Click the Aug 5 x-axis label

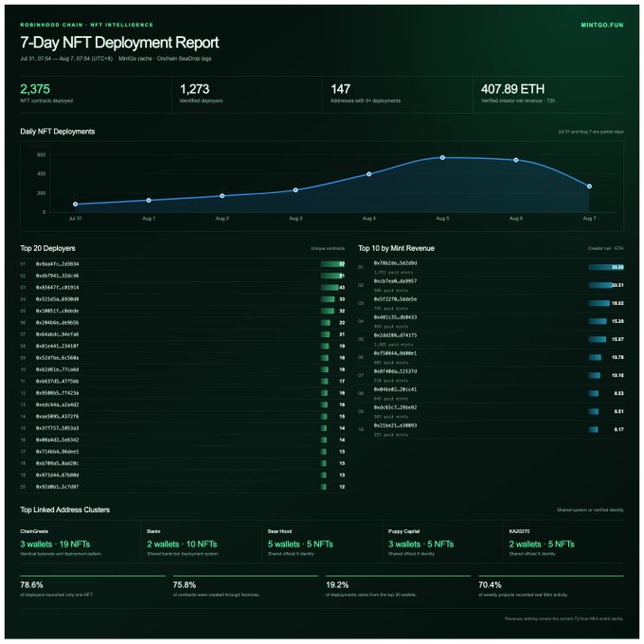point(442,219)
